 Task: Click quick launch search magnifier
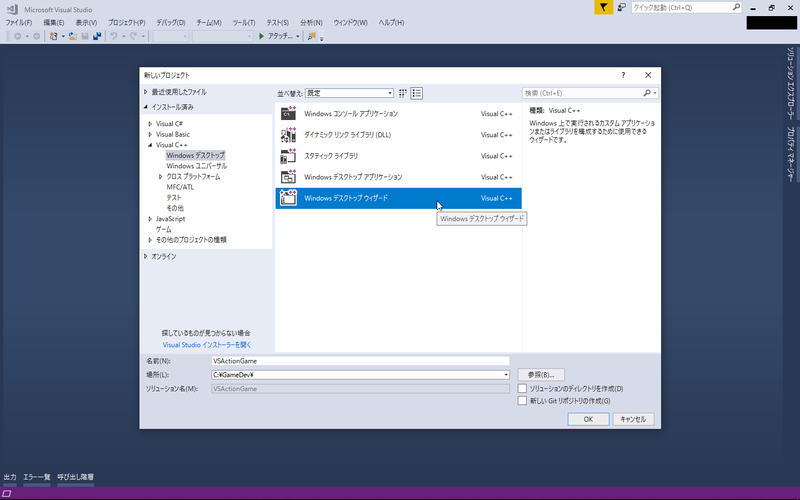pos(736,7)
